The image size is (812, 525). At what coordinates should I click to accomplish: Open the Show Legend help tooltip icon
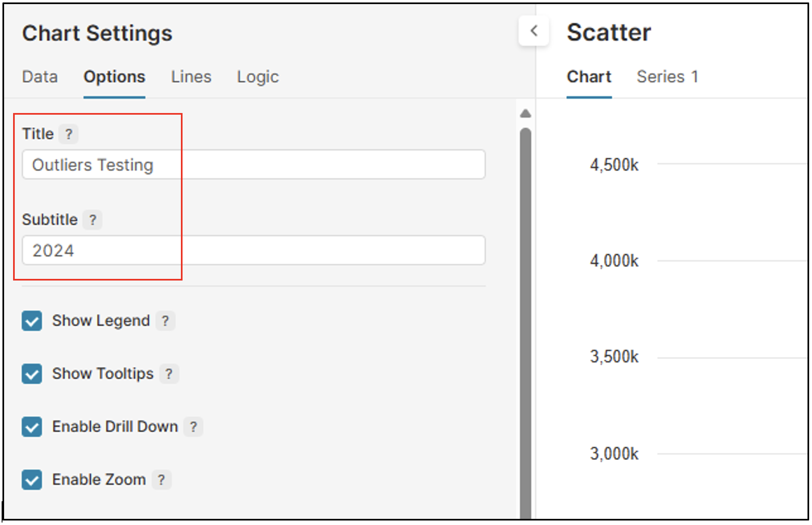click(x=165, y=321)
